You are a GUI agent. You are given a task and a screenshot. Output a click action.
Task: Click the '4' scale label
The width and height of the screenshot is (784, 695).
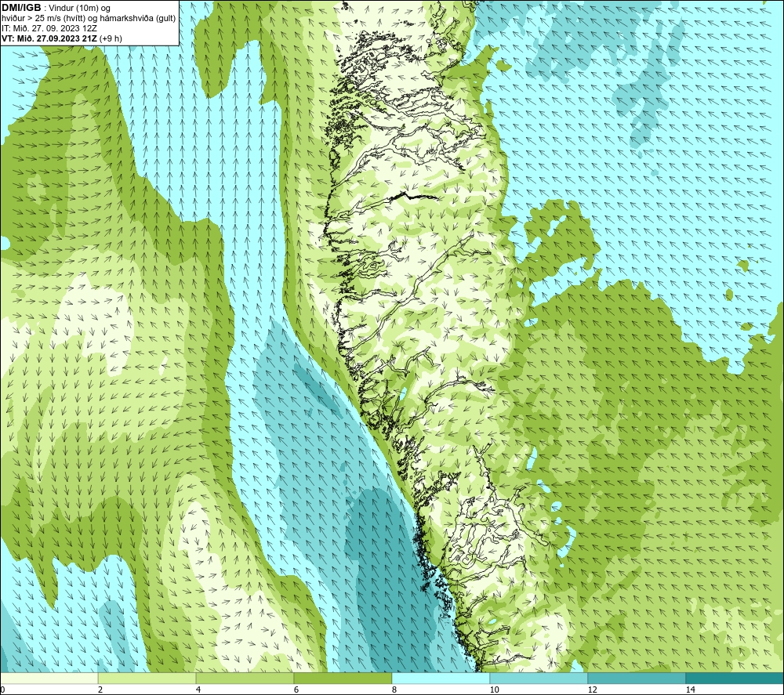[x=198, y=690]
